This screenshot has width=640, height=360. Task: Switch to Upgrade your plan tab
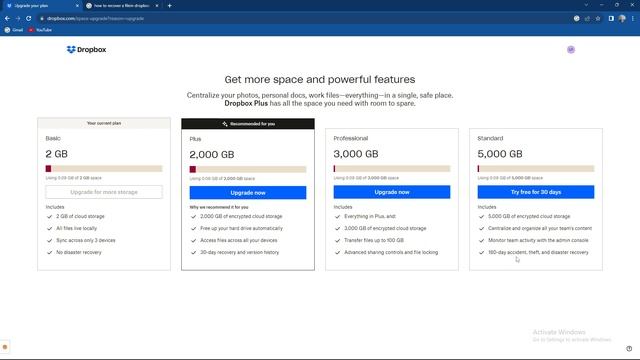(x=41, y=6)
